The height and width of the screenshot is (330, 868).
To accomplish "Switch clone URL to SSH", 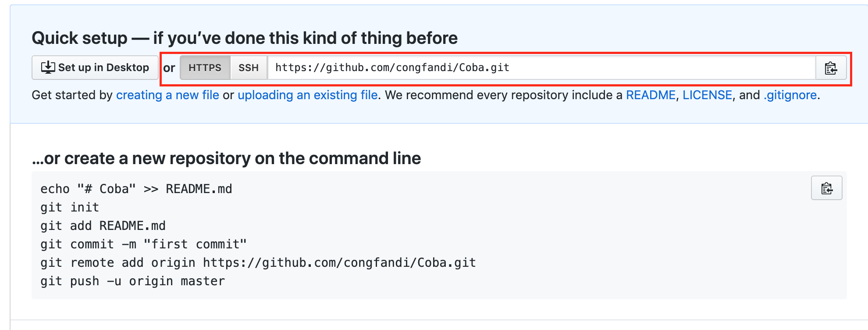I will [249, 68].
